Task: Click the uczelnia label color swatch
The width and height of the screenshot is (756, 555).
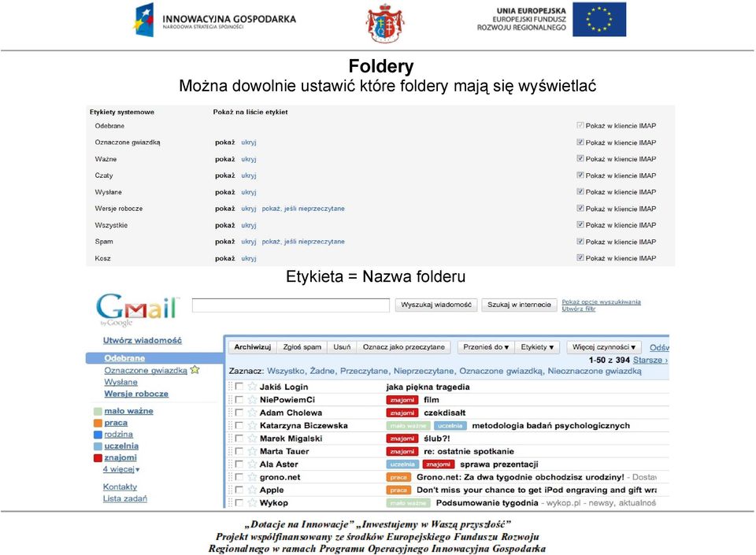Action: tap(98, 446)
